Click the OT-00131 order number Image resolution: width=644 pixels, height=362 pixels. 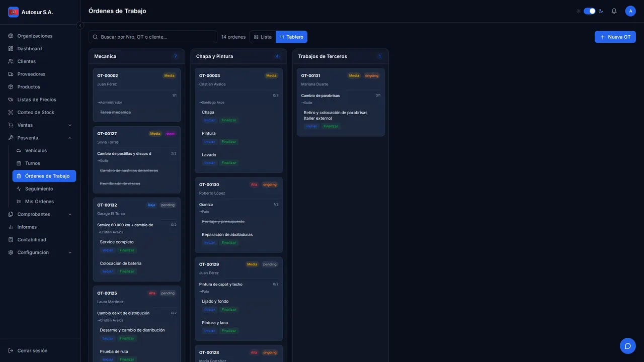310,76
